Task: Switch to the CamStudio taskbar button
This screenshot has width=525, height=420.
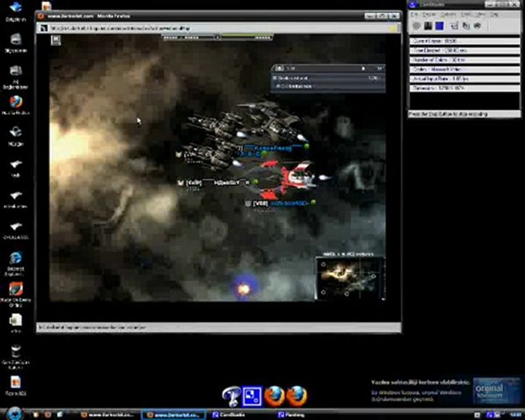Action: pos(230,415)
